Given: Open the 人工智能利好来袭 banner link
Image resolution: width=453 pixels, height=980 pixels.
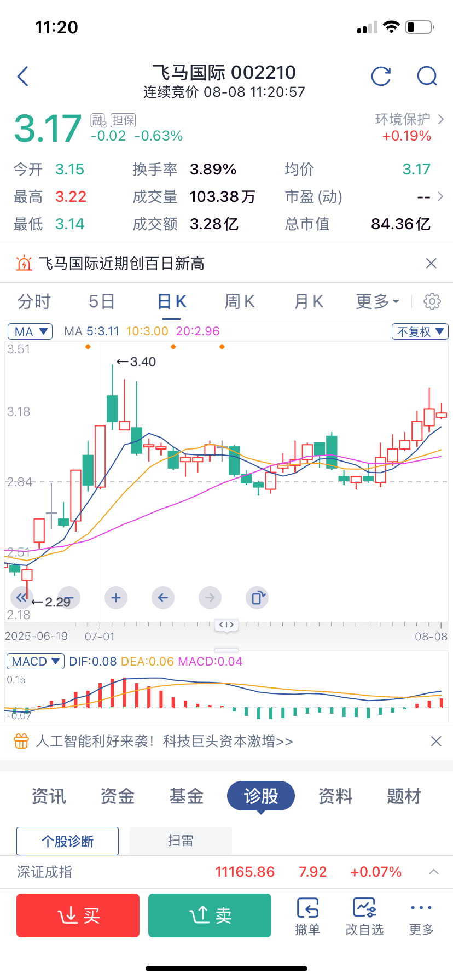Looking at the screenshot, I should pos(165,742).
